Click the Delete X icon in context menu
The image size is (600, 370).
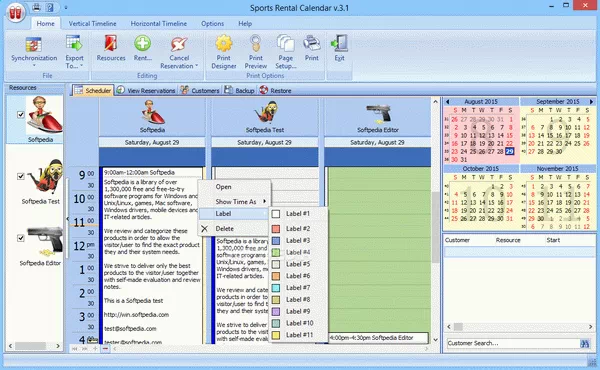pos(204,228)
